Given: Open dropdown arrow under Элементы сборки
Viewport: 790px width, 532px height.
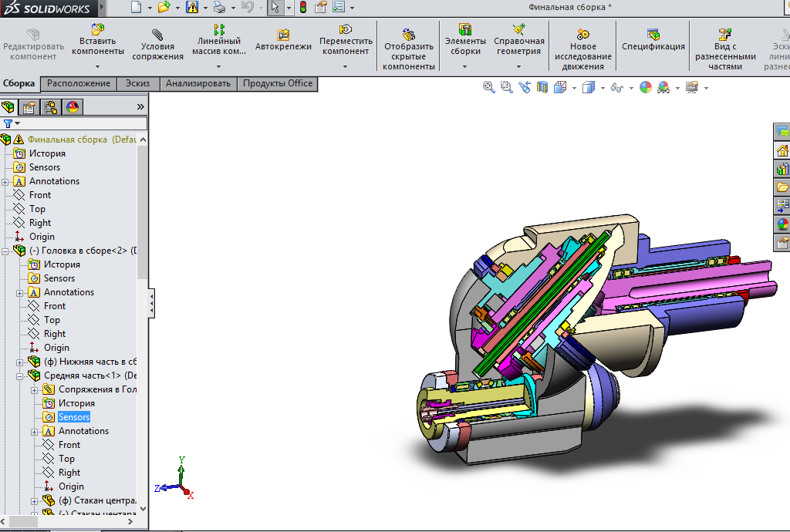Looking at the screenshot, I should 464,66.
